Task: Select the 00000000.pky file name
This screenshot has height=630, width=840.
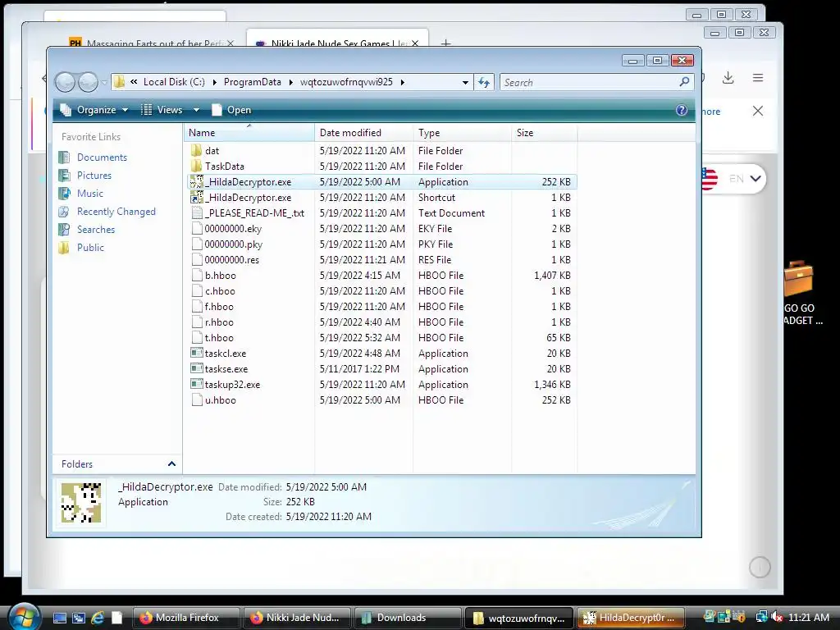Action: 234,244
